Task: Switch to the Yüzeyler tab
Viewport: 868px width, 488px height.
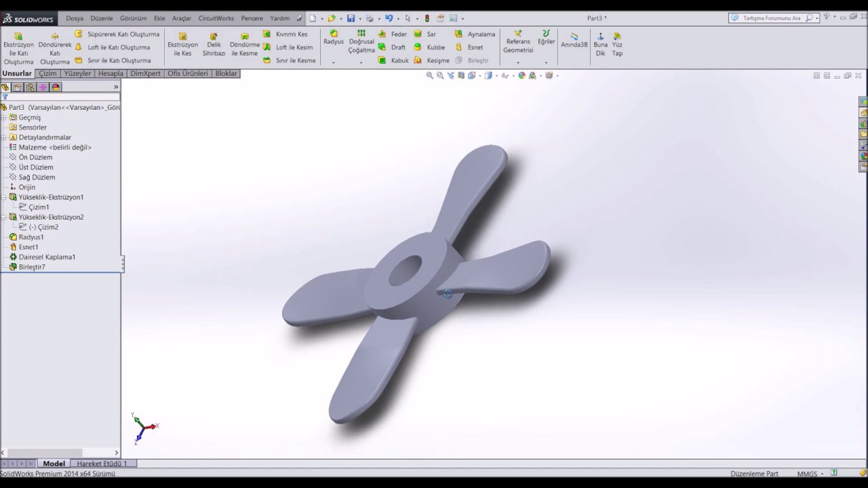Action: tap(77, 73)
